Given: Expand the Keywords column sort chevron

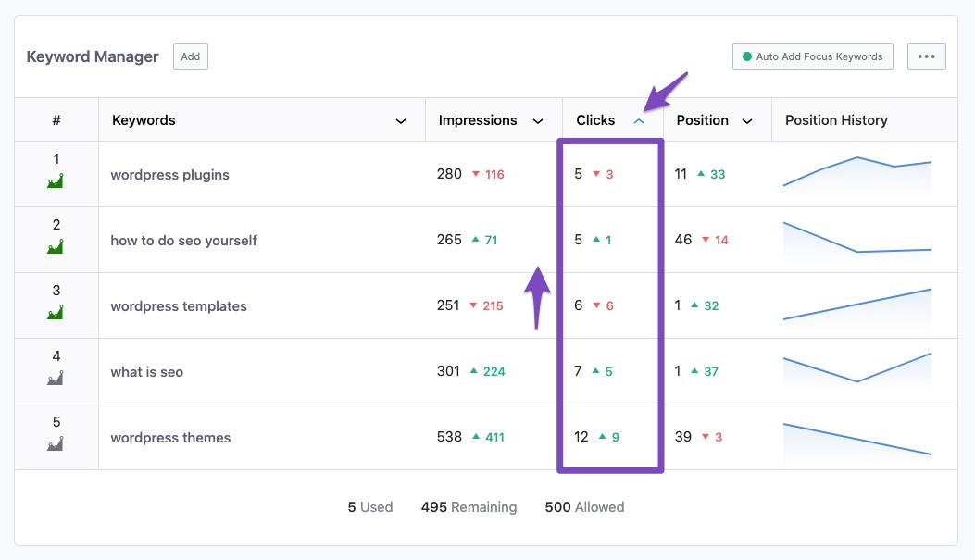Looking at the screenshot, I should pyautogui.click(x=401, y=121).
